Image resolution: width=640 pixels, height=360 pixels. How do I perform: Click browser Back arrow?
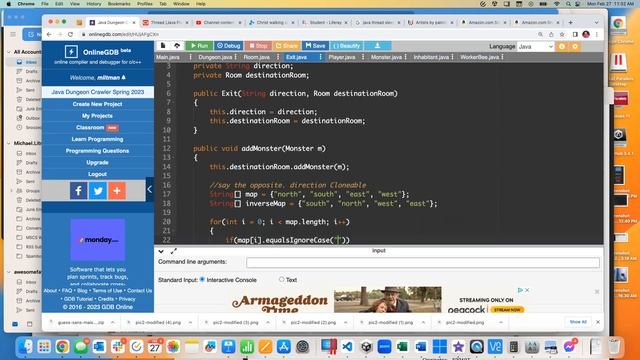[49, 35]
